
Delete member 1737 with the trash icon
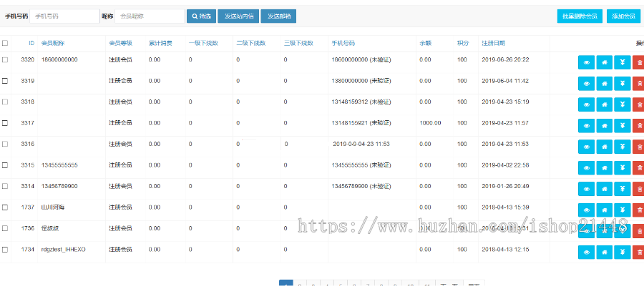(638, 210)
